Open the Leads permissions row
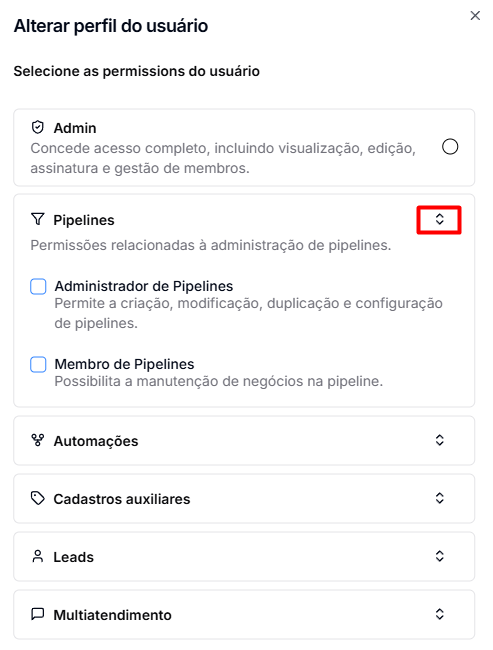Screen dimensions: 493x650 [x=244, y=556]
